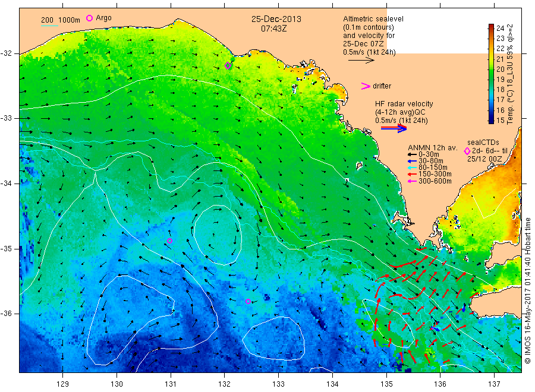The width and height of the screenshot is (535, 392).
Task: Click the 150-300m depth label
Action: [x=435, y=174]
